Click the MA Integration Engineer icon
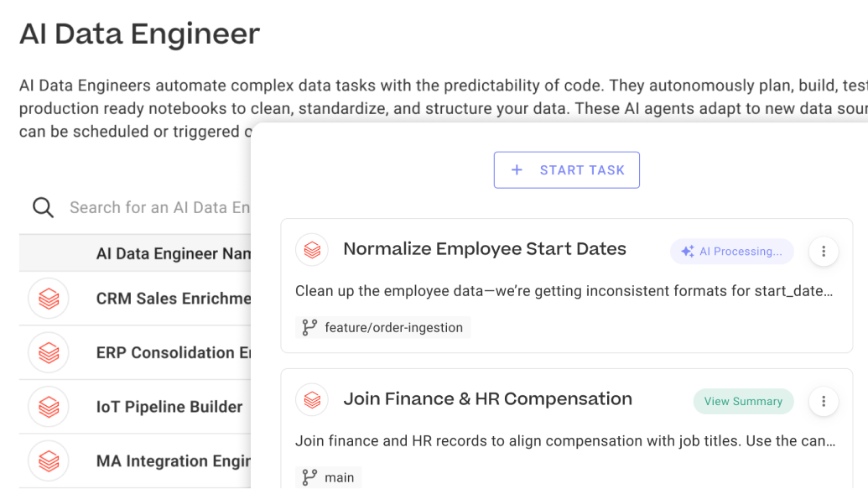The height and width of the screenshot is (489, 868). click(x=49, y=460)
